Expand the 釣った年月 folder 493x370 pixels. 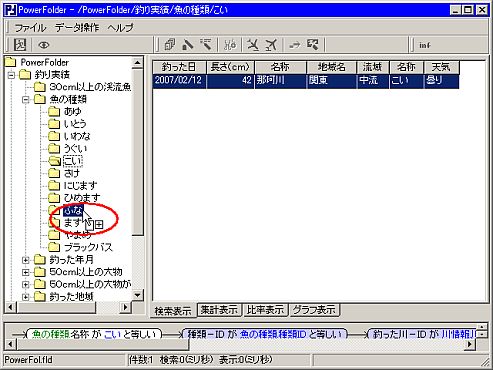pyautogui.click(x=25, y=260)
